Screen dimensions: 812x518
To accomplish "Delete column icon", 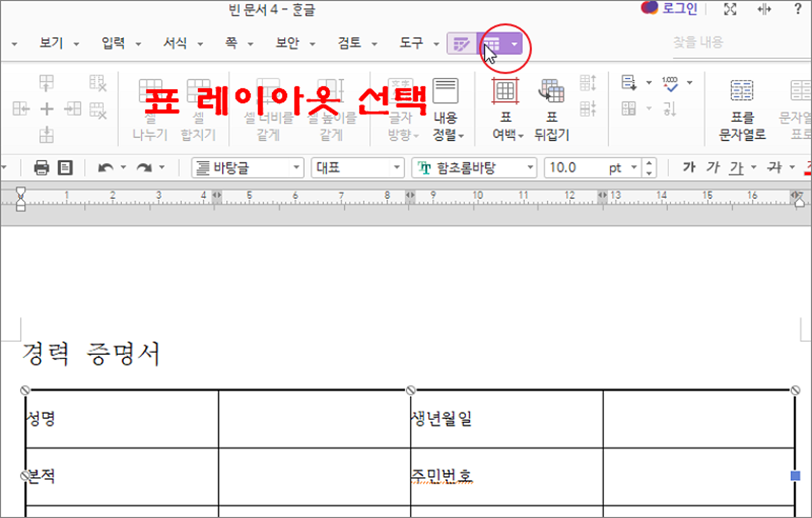I will pyautogui.click(x=98, y=82).
